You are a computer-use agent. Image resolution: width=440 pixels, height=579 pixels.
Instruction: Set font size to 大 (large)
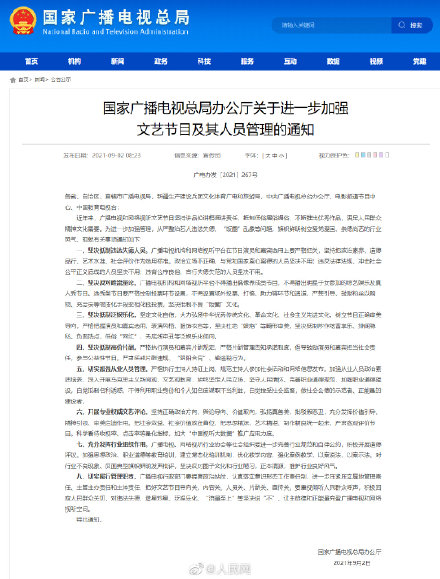[x=268, y=156]
